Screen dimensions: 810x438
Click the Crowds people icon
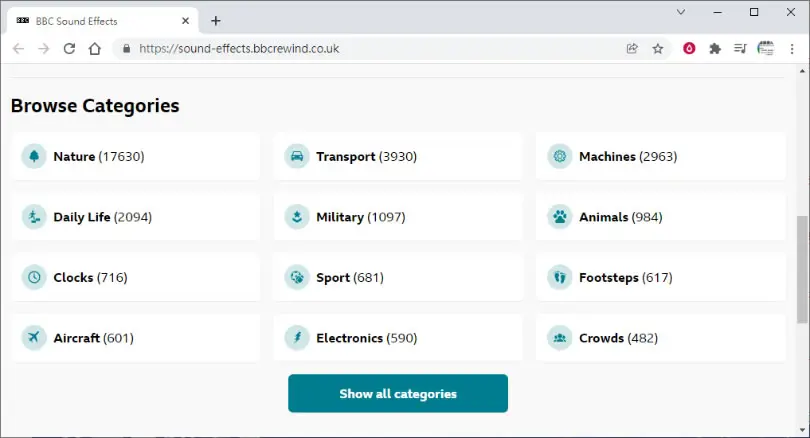(559, 338)
